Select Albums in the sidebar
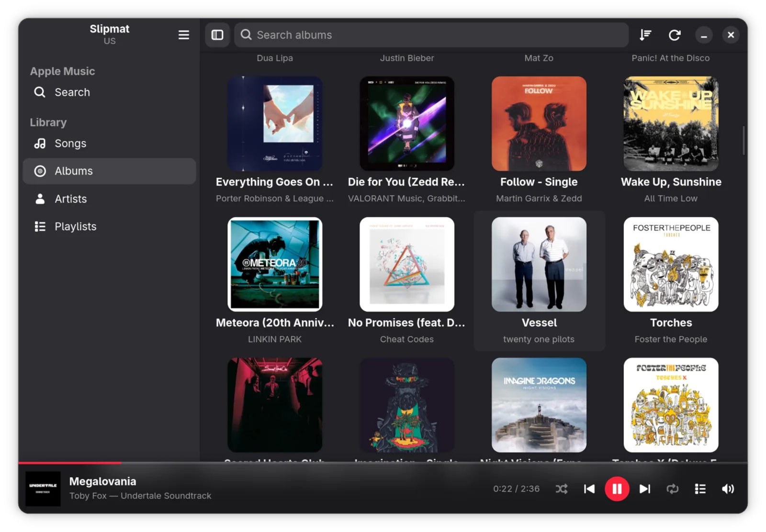Image resolution: width=766 pixels, height=532 pixels. click(x=109, y=171)
